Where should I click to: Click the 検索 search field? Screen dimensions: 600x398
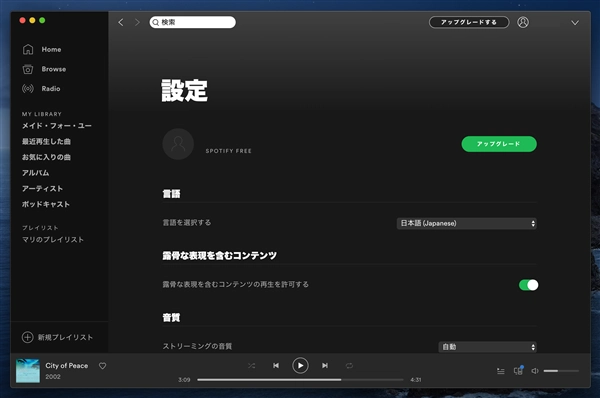[x=192, y=22]
